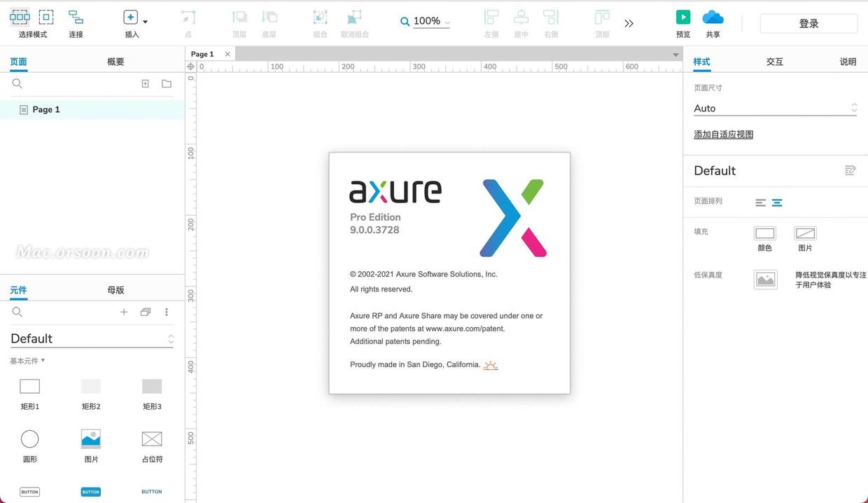Viewport: 868px width, 503px height.
Task: Open the Auto page size dropdown
Action: click(775, 108)
